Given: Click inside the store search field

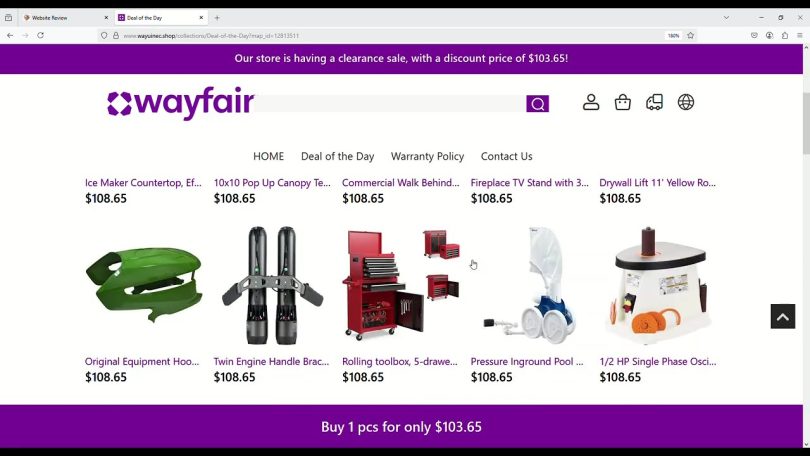Looking at the screenshot, I should (x=390, y=104).
